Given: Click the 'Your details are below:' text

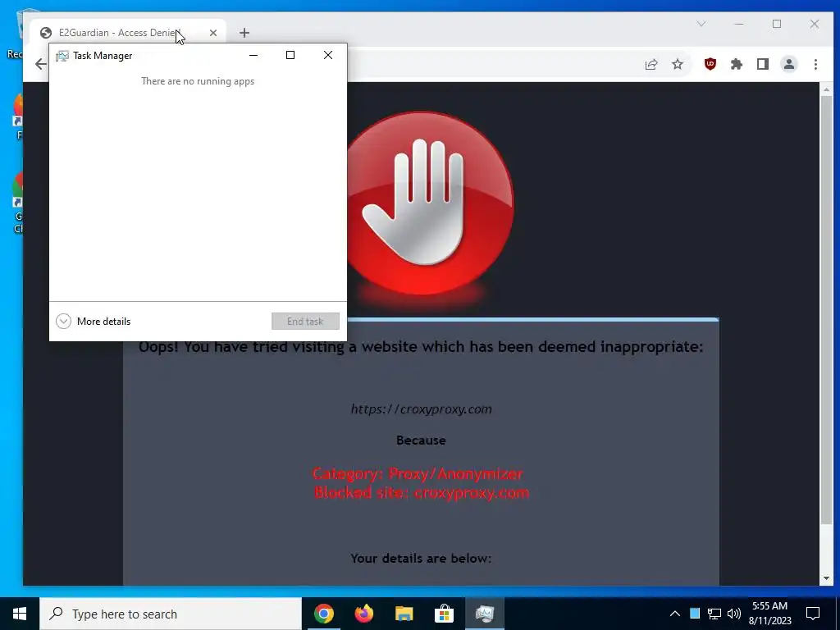Looking at the screenshot, I should pyautogui.click(x=421, y=558).
